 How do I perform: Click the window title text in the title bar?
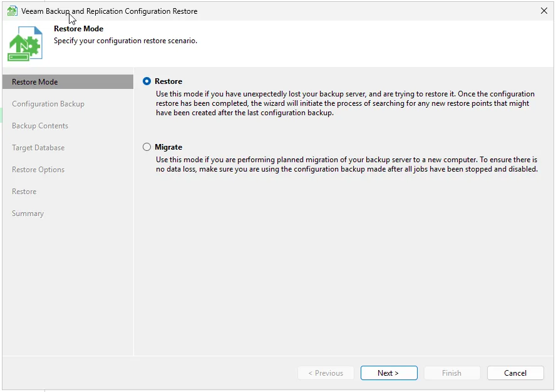click(110, 11)
